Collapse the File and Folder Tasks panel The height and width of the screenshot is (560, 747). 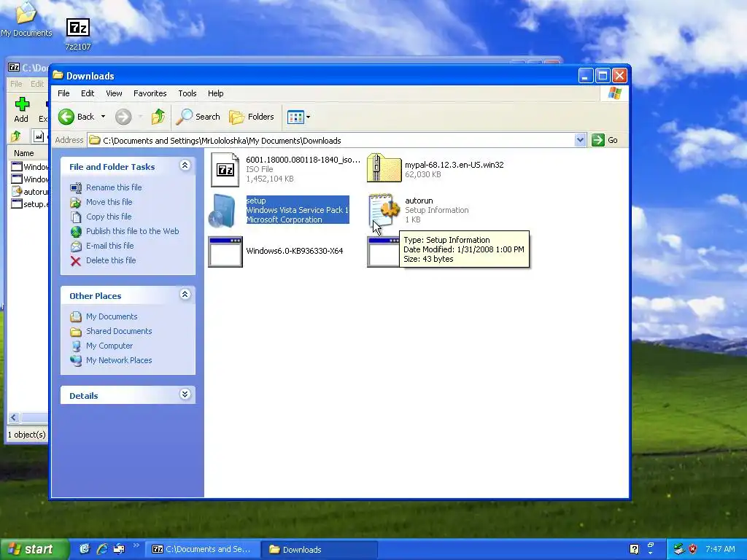pyautogui.click(x=185, y=166)
